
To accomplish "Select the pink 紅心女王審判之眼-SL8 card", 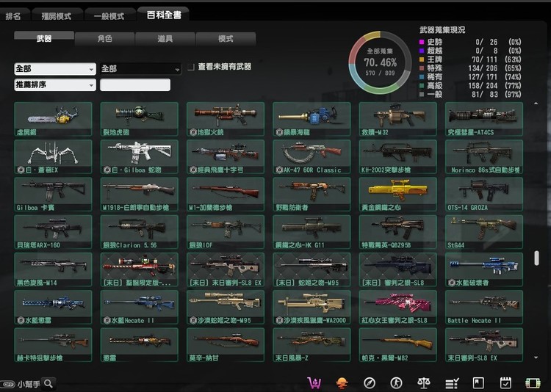I will tap(397, 307).
